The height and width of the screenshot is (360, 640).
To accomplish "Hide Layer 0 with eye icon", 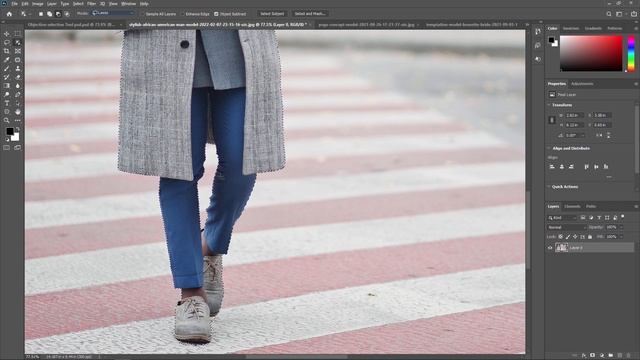I will 550,248.
